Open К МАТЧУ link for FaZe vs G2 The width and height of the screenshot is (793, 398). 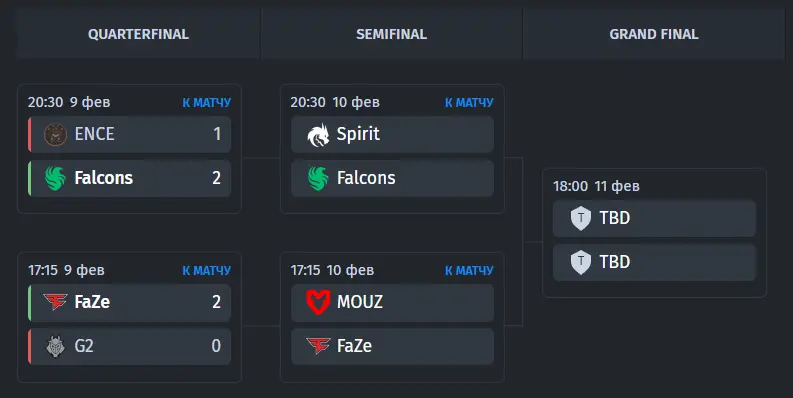[x=206, y=271]
